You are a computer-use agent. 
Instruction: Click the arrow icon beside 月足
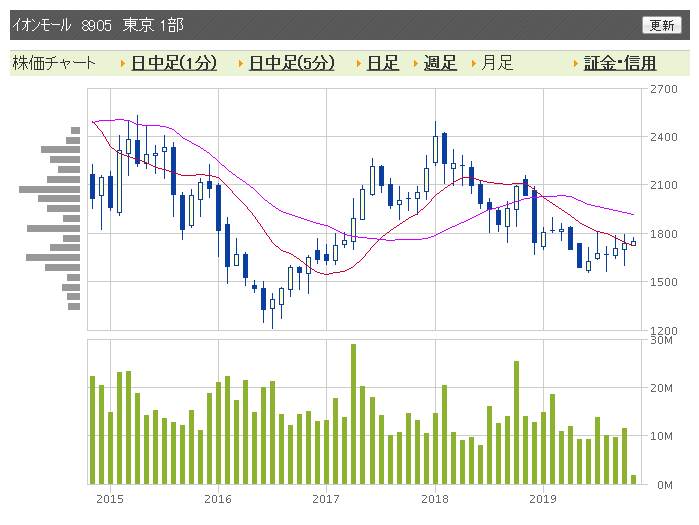pyautogui.click(x=473, y=64)
